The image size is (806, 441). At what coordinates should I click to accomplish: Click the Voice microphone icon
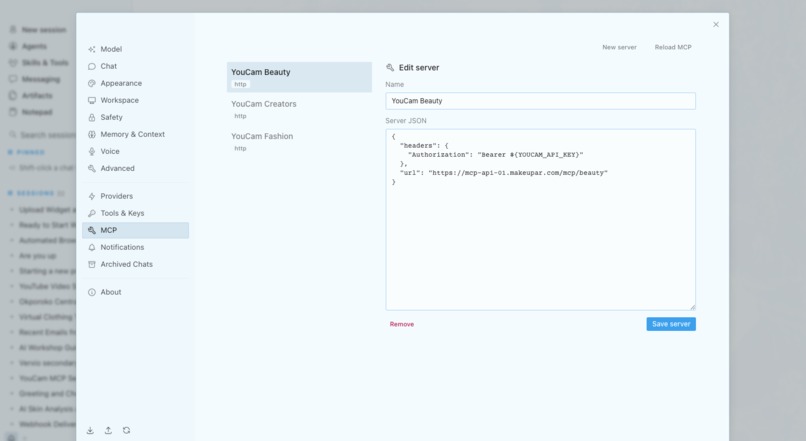[91, 151]
